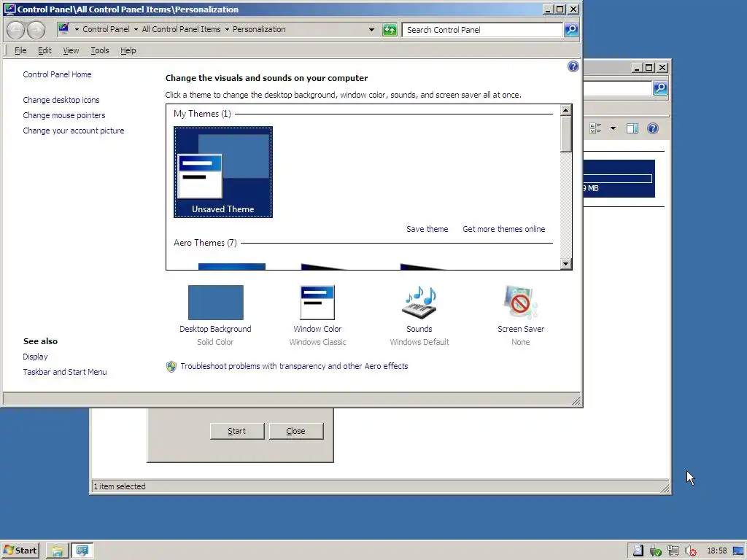Open Desktop Background settings icon

[x=215, y=303]
